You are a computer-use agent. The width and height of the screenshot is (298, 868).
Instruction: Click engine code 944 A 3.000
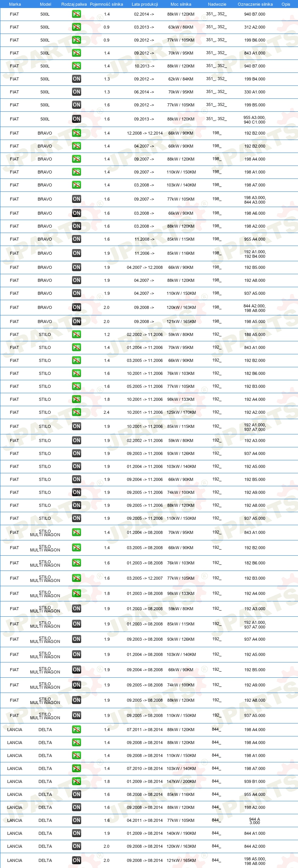tap(255, 820)
